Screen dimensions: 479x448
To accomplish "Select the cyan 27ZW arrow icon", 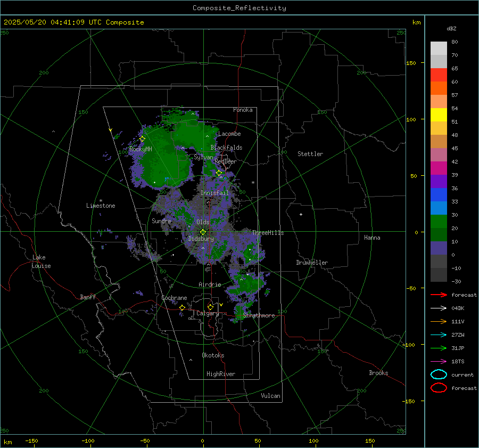I will point(439,335).
